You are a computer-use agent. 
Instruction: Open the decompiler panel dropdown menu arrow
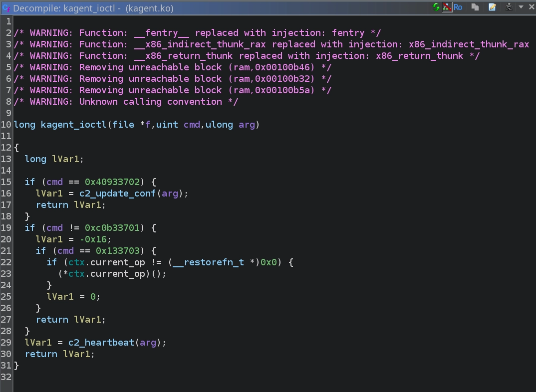click(521, 7)
